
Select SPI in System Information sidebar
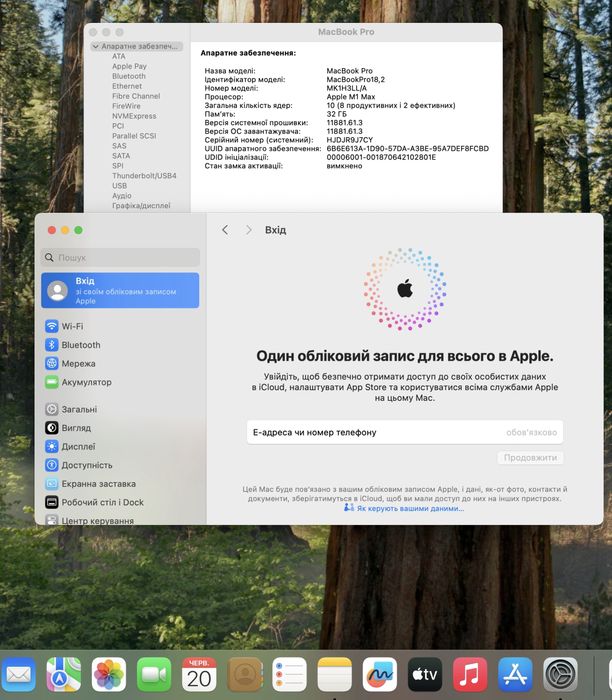pos(118,166)
